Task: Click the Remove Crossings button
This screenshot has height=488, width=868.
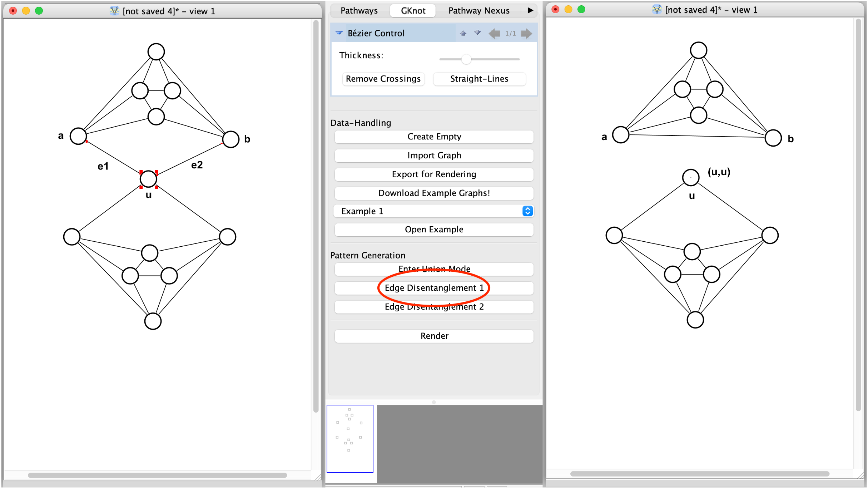Action: [x=383, y=79]
